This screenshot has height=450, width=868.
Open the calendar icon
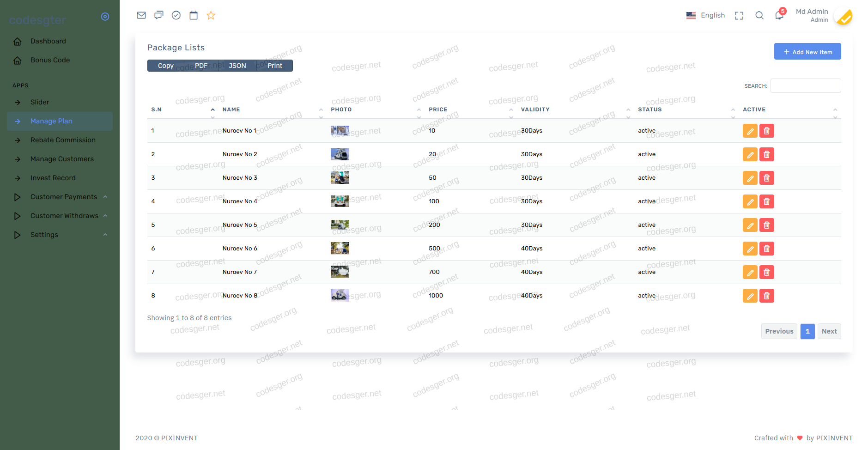point(194,15)
